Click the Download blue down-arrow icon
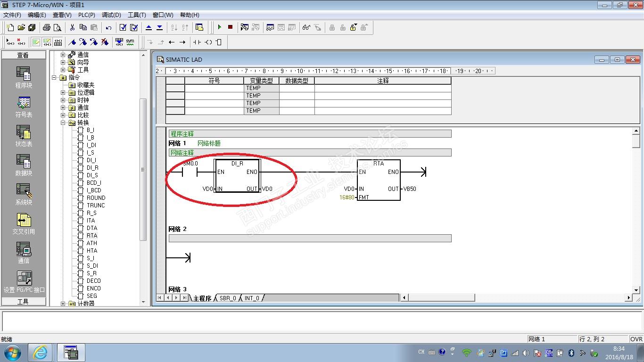 [x=159, y=27]
